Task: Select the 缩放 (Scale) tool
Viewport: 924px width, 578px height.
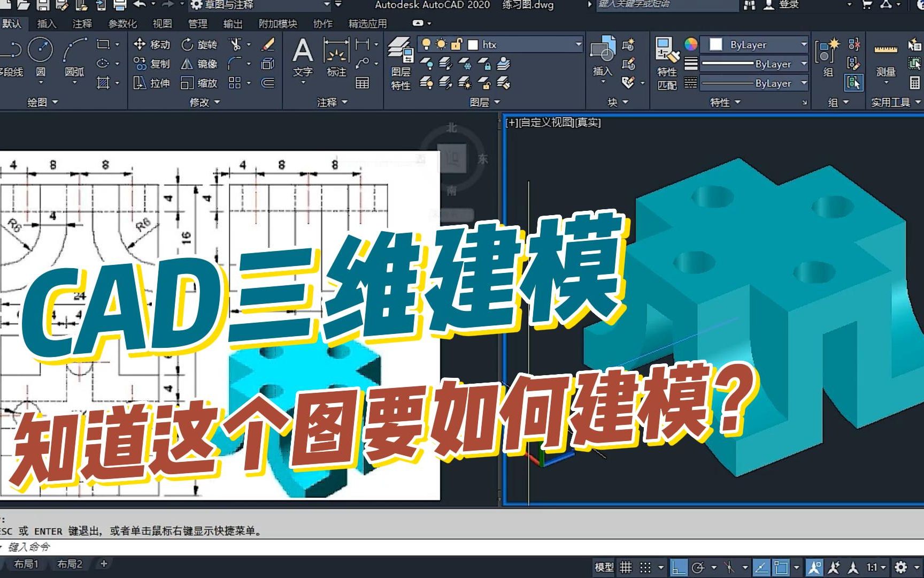Action: tap(200, 83)
